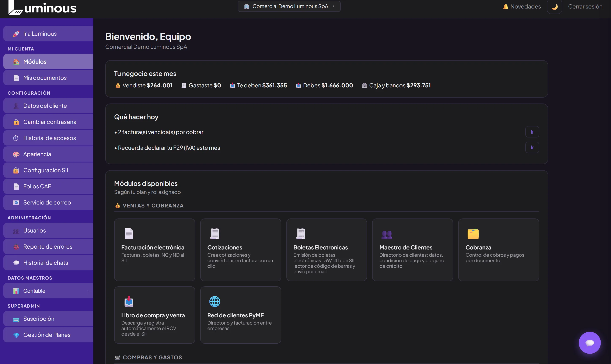
Task: Click the inbox icon next to Te deben
Action: click(x=232, y=86)
